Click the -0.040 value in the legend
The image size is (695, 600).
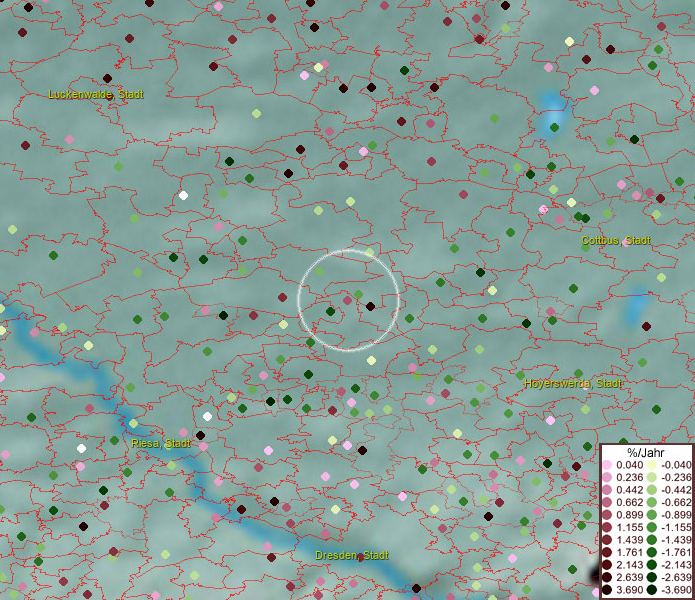(x=676, y=465)
